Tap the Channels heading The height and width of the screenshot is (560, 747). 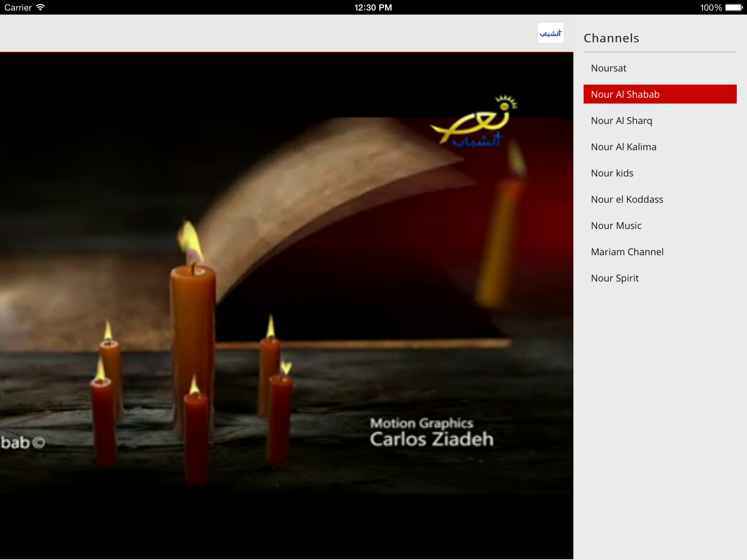point(611,38)
